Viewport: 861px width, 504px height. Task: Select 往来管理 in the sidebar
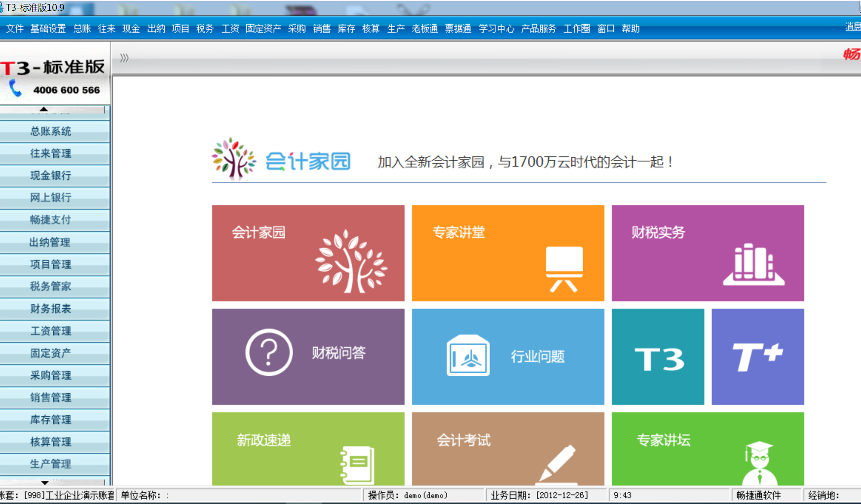pyautogui.click(x=55, y=153)
